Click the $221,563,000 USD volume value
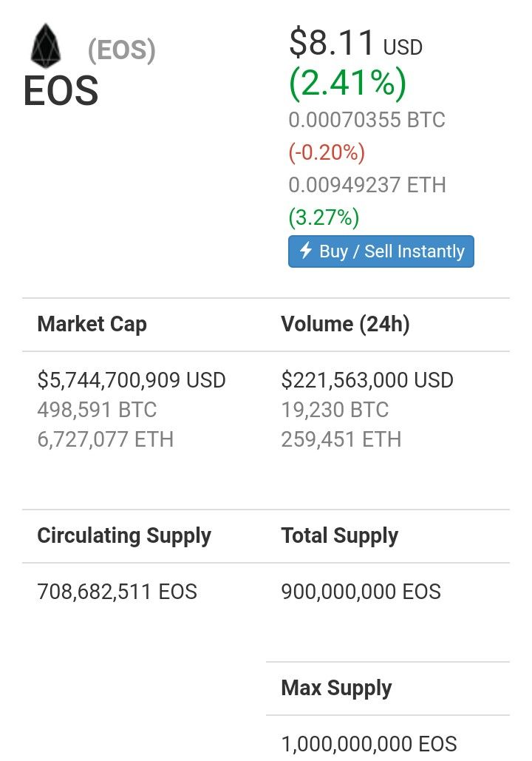 pyautogui.click(x=367, y=380)
